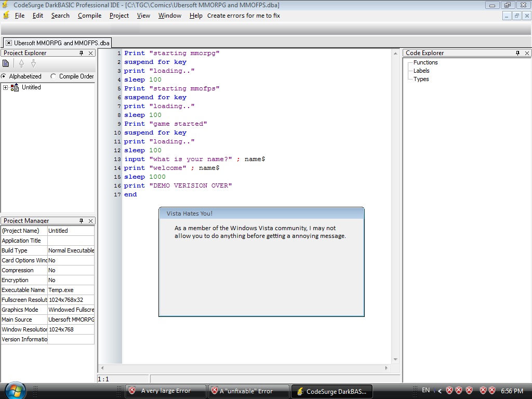
Task: Click Graphics Mode value Windowed Fullscreen
Action: coord(71,310)
